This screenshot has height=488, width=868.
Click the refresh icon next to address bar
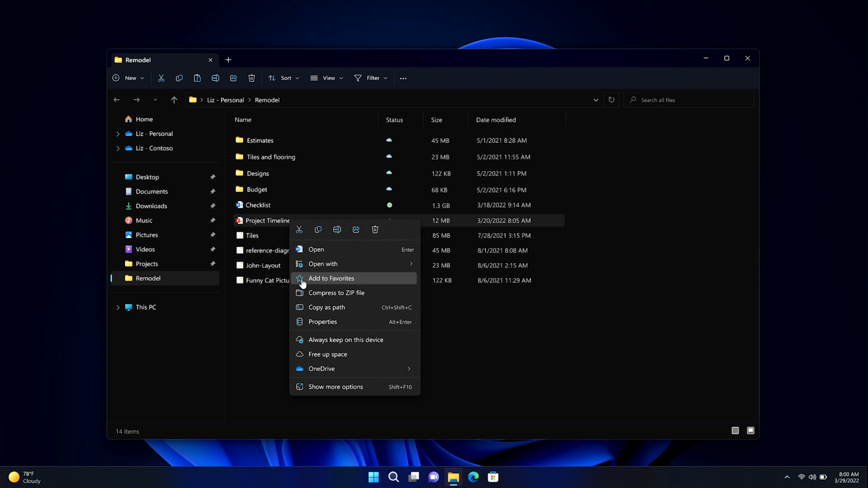pyautogui.click(x=611, y=100)
